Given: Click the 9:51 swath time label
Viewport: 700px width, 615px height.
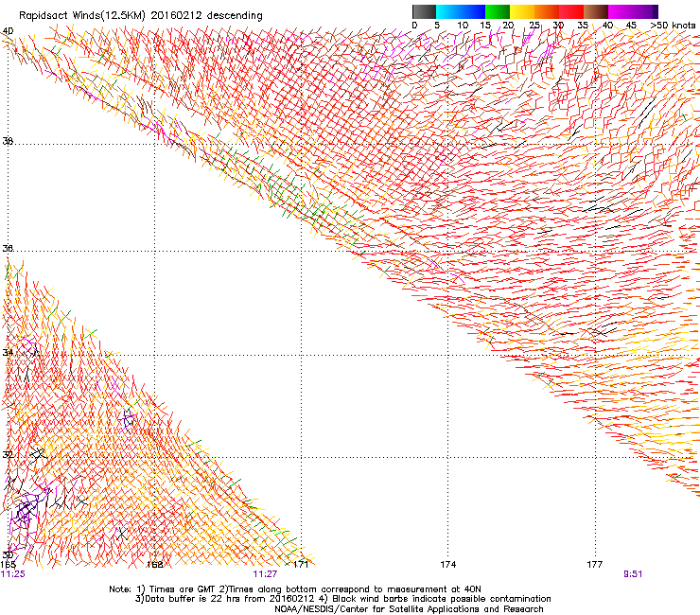Looking at the screenshot, I should coord(633,574).
